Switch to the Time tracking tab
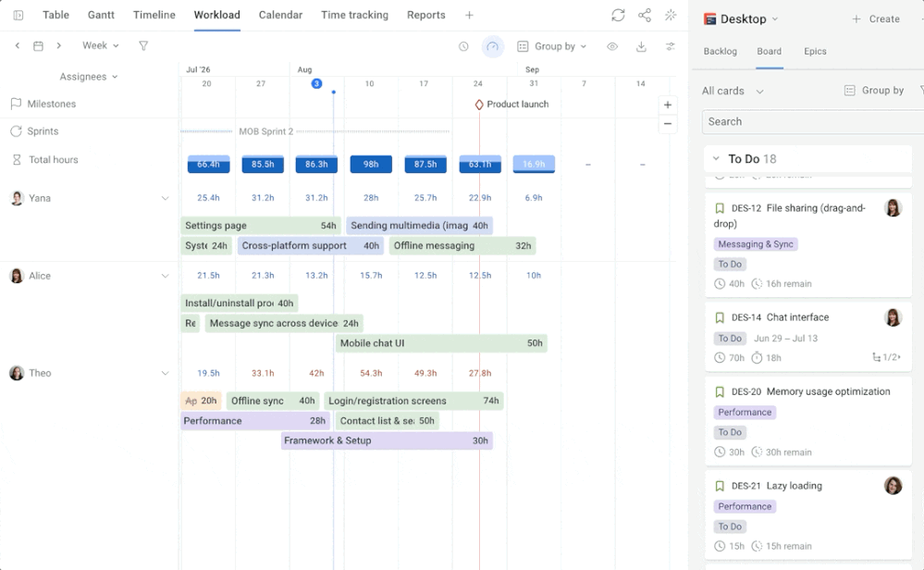 [x=354, y=15]
